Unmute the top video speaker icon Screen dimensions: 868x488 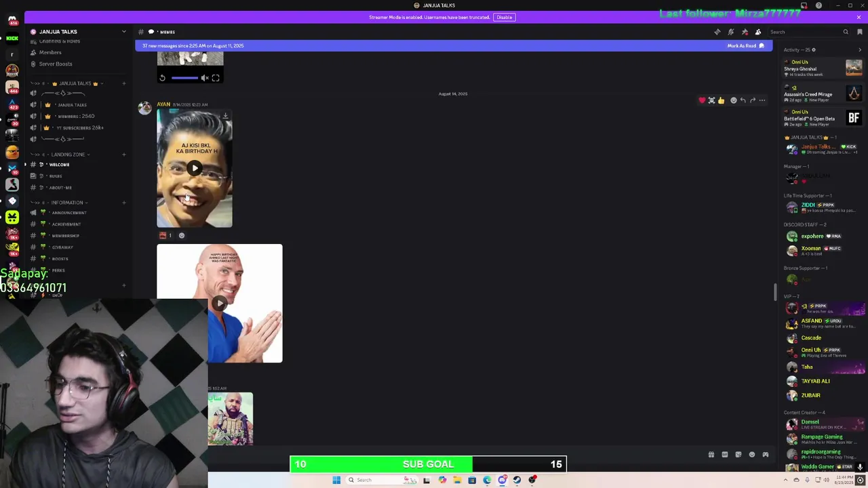coord(204,78)
